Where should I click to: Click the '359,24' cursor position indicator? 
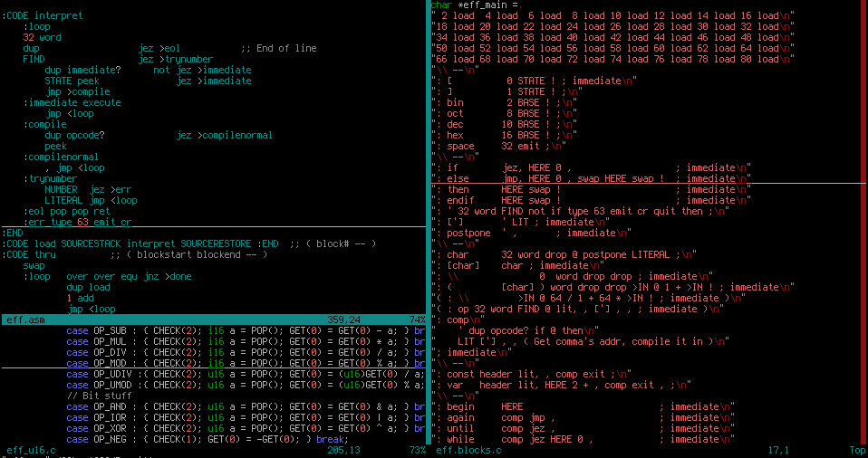pyautogui.click(x=343, y=320)
